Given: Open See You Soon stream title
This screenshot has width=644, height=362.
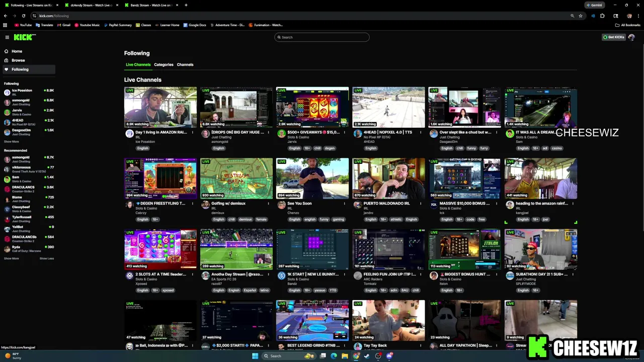Looking at the screenshot, I should coord(299,203).
